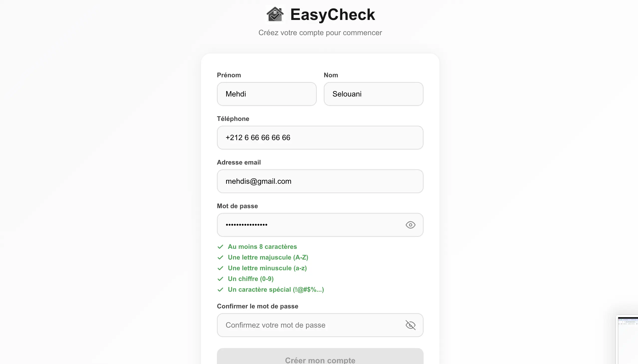Click the Confirmez votre mot de passe field
Viewport: 638px width, 364px height.
[x=310, y=325]
